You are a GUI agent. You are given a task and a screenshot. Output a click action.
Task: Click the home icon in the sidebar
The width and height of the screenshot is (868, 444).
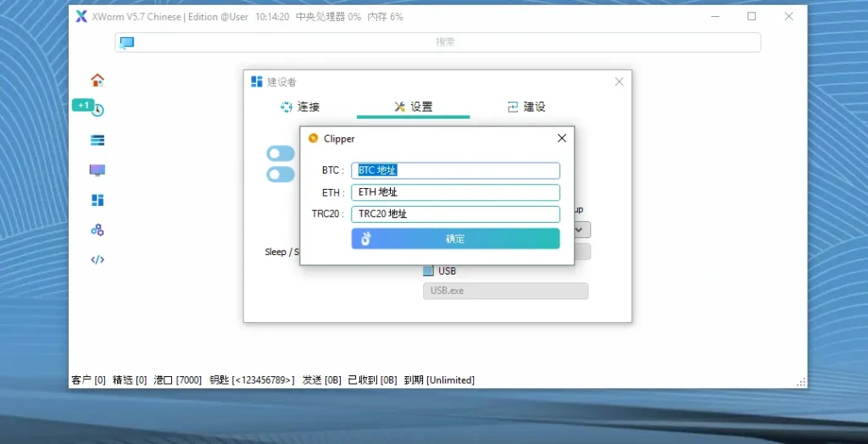coord(97,80)
